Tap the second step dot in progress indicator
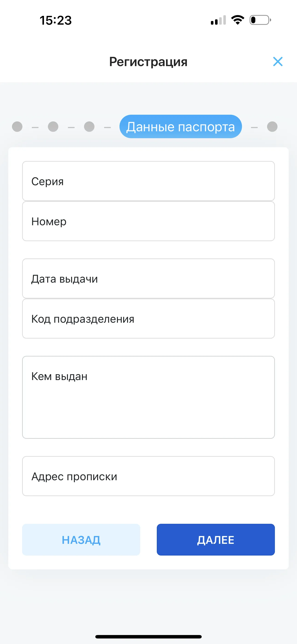This screenshot has width=297, height=644. point(53,126)
